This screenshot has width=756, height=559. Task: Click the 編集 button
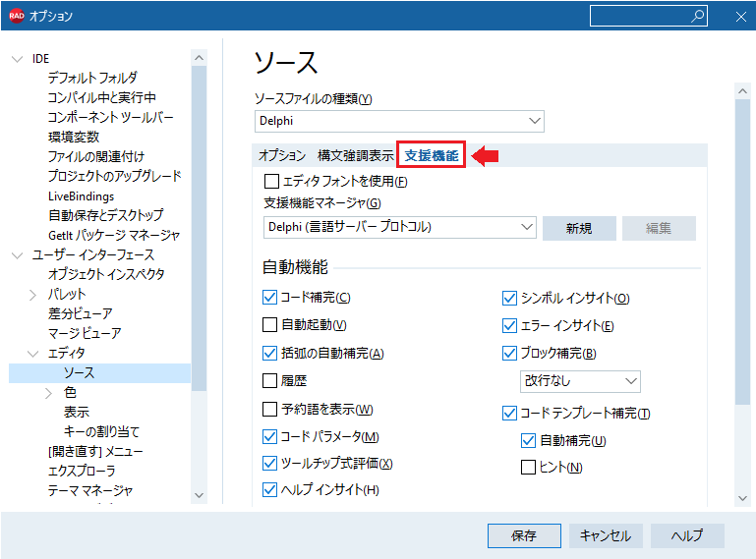pos(659,228)
